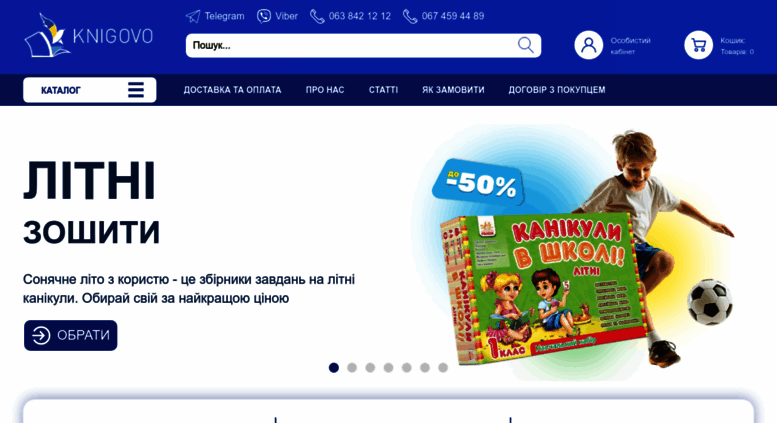The width and height of the screenshot is (777, 423).
Task: Open Як замовити page
Action: point(453,90)
